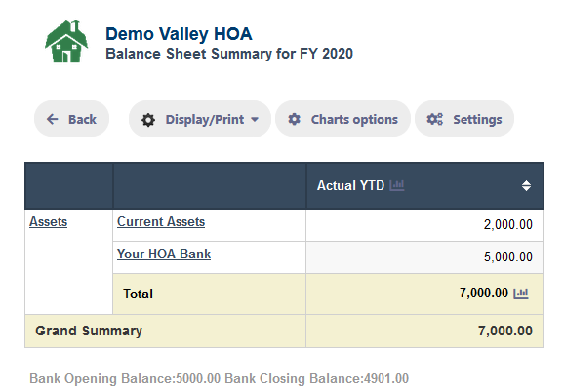Follow the Assets link

(48, 221)
